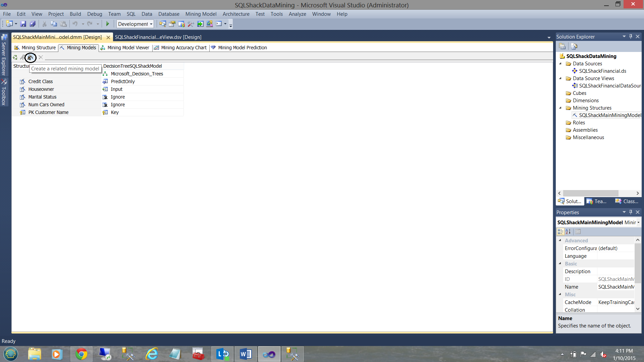Click the Name property value field
Image resolution: width=644 pixels, height=362 pixels.
(x=616, y=287)
